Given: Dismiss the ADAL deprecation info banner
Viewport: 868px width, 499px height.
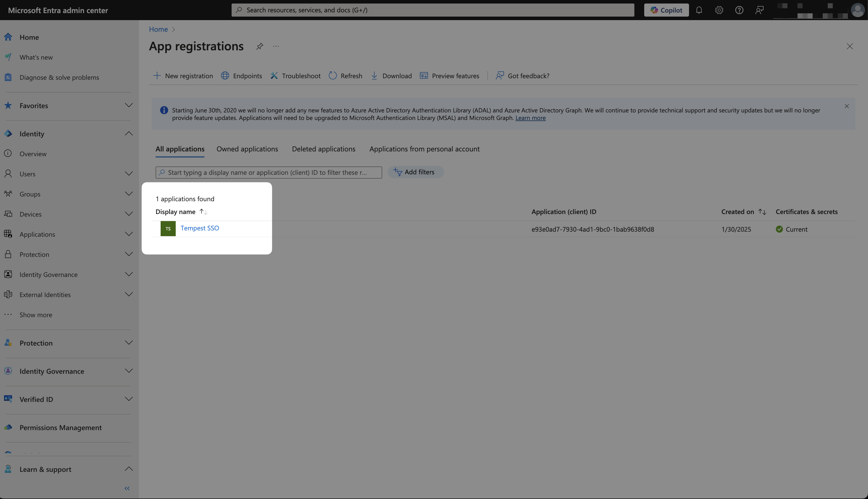Looking at the screenshot, I should (846, 106).
